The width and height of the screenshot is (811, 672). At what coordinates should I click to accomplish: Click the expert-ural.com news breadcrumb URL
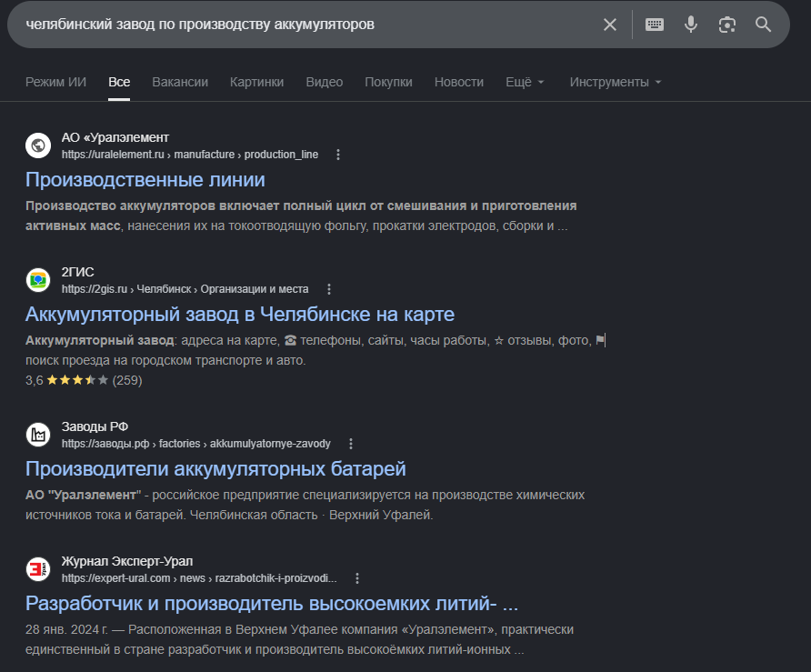[x=199, y=577]
